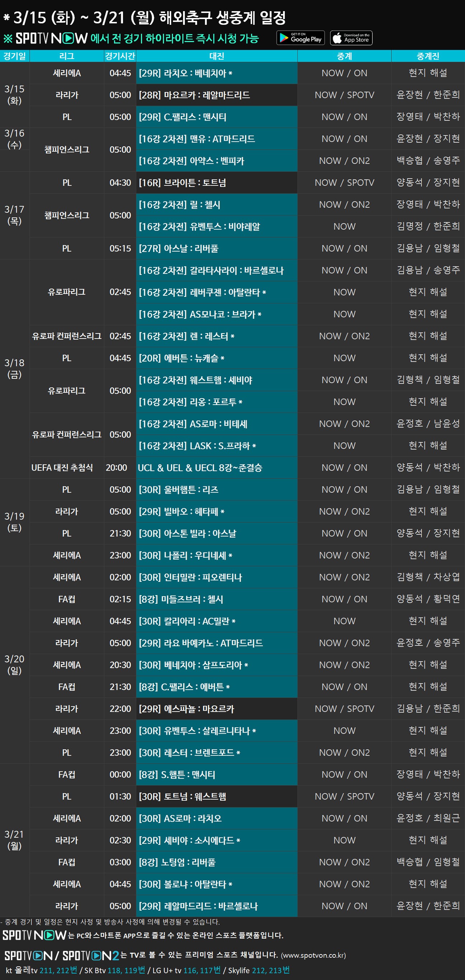Viewport: 465px width, 980px height.
Task: Click the 대진 column header
Action: [x=217, y=56]
